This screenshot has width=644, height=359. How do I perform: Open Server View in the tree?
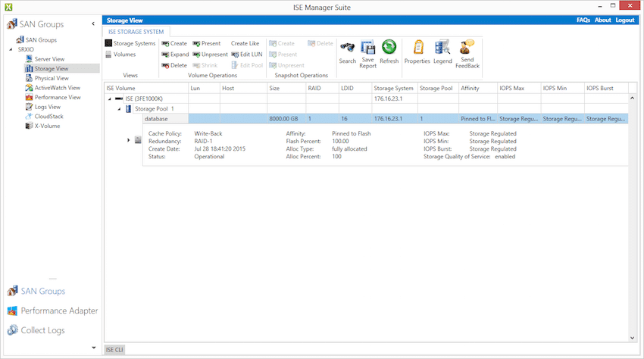[45, 59]
